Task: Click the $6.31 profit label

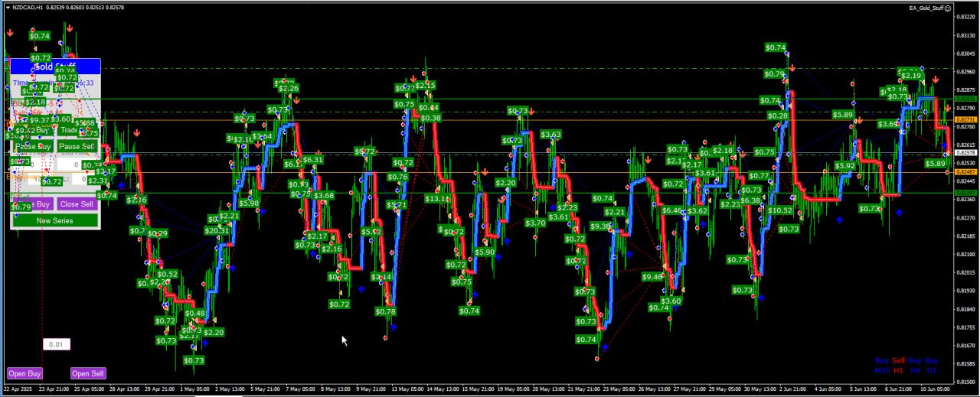Action: pyautogui.click(x=312, y=160)
